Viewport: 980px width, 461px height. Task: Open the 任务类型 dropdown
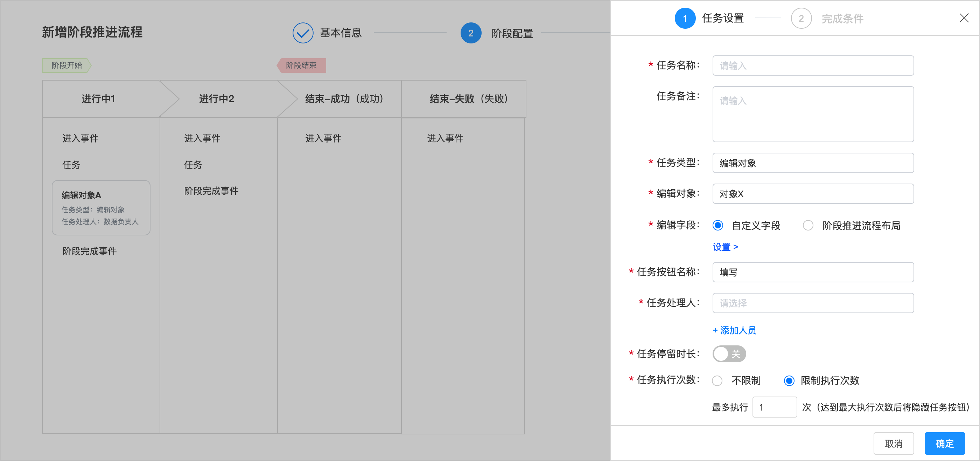pos(813,163)
